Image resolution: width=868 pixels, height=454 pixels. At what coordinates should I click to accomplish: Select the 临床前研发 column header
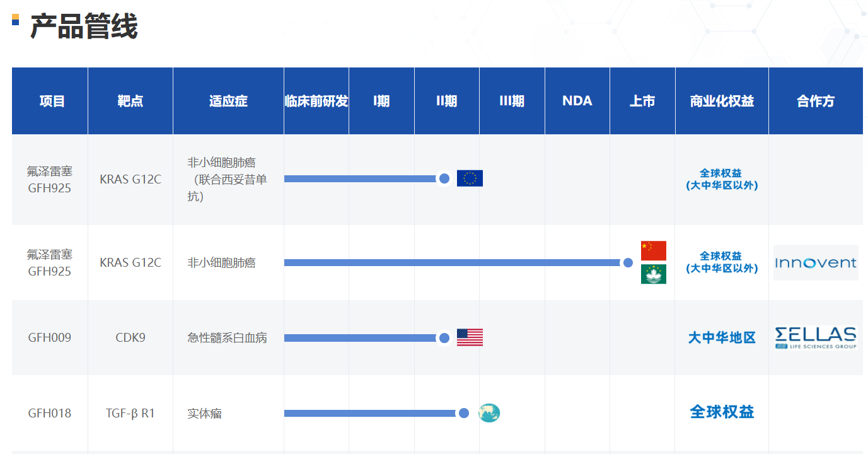pos(316,101)
